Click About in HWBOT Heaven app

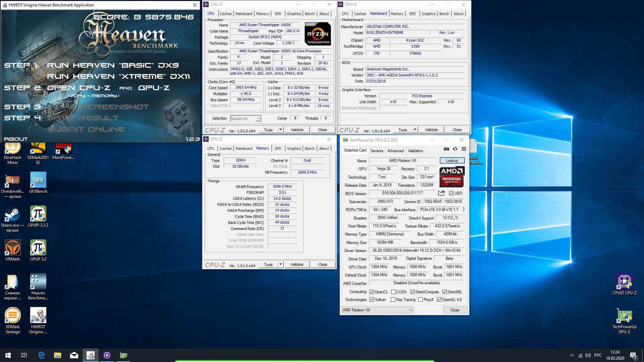coord(16,139)
